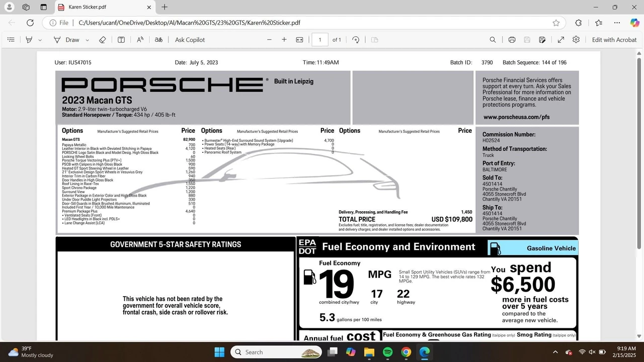Click the address bar file URL
644x362 pixels.
pyautogui.click(x=190, y=23)
